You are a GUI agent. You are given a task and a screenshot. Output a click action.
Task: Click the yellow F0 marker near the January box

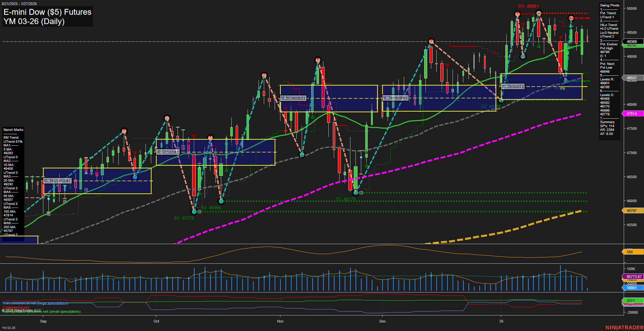(563, 89)
